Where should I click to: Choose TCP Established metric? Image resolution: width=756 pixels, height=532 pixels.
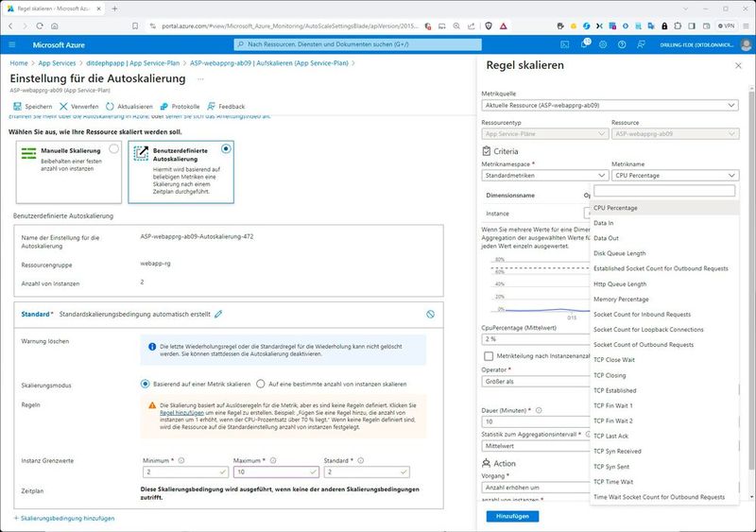coord(664,390)
